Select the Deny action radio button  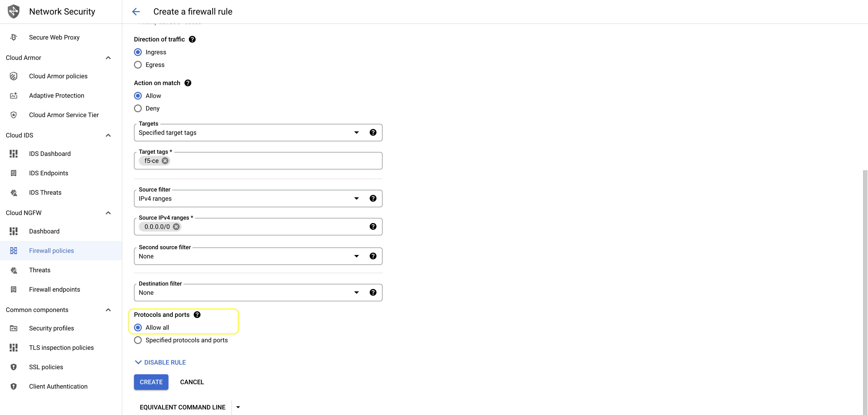point(138,108)
